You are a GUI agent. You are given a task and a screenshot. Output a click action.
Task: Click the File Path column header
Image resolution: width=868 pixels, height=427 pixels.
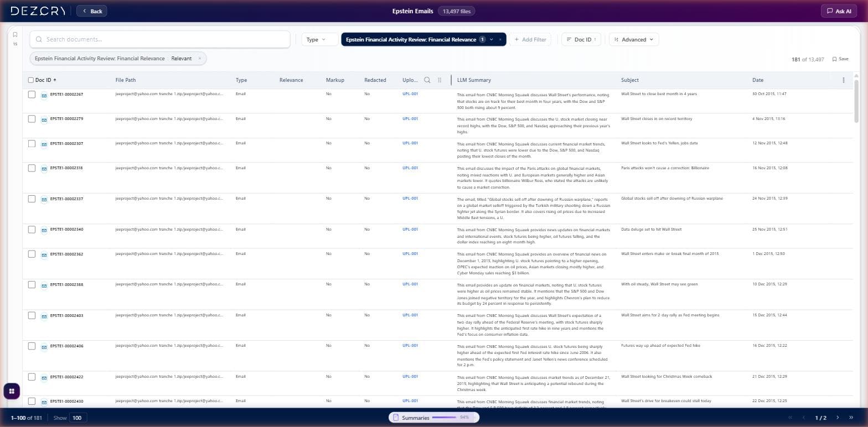(x=126, y=80)
